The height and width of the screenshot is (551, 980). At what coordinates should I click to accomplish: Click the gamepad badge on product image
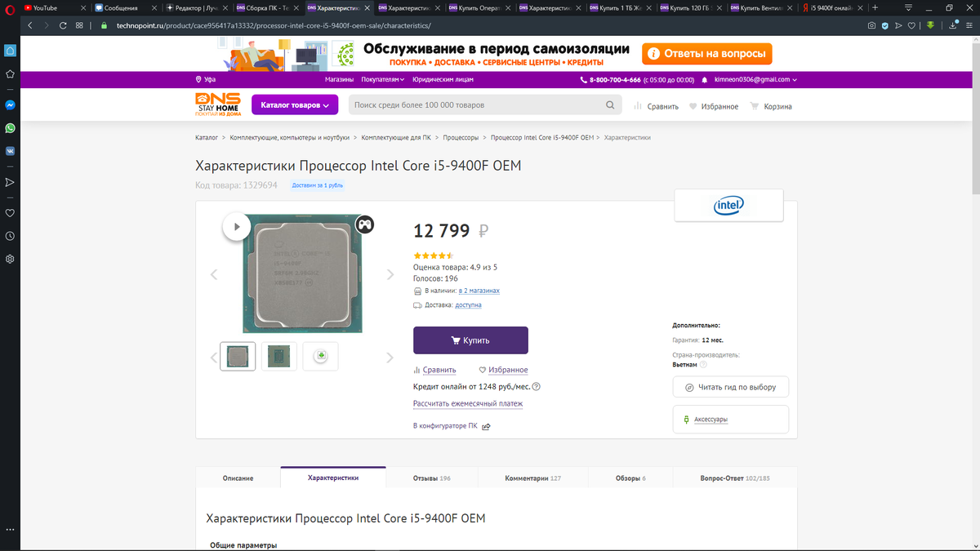(x=364, y=224)
